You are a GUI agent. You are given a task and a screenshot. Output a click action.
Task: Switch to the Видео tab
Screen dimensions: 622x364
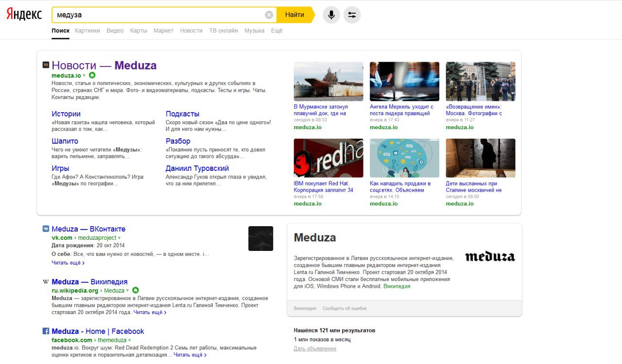point(115,31)
